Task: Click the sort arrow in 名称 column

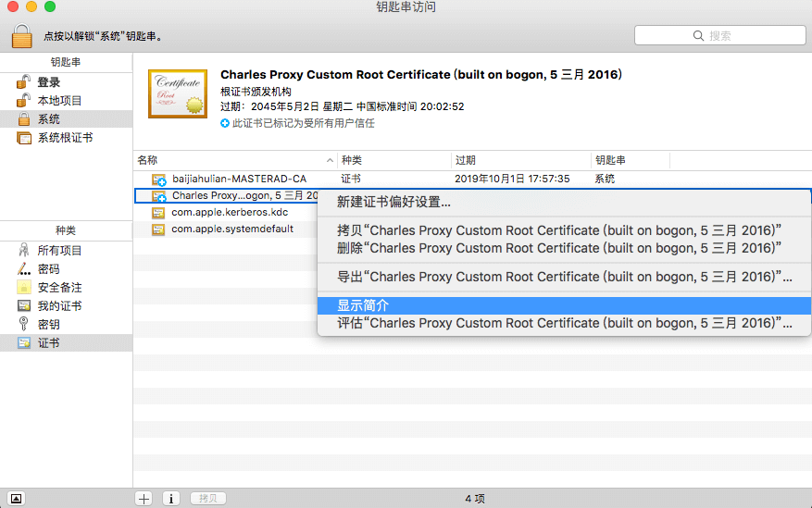Action: click(330, 160)
